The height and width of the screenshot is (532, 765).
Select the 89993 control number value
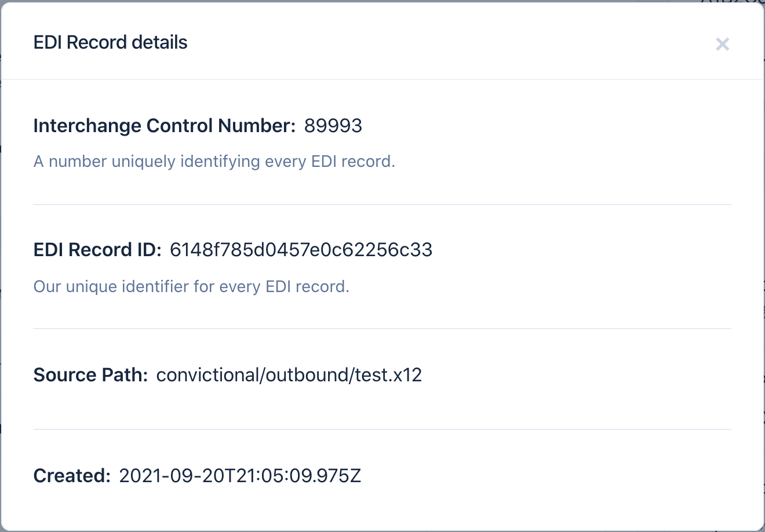point(333,126)
